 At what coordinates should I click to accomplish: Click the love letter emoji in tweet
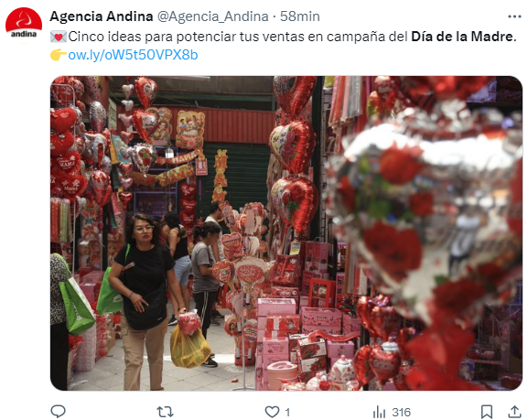59,37
